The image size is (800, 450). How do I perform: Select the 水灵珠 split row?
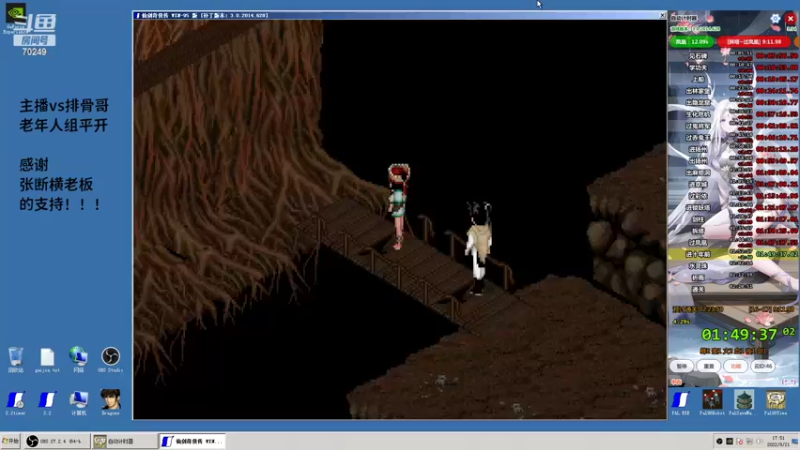[733, 266]
